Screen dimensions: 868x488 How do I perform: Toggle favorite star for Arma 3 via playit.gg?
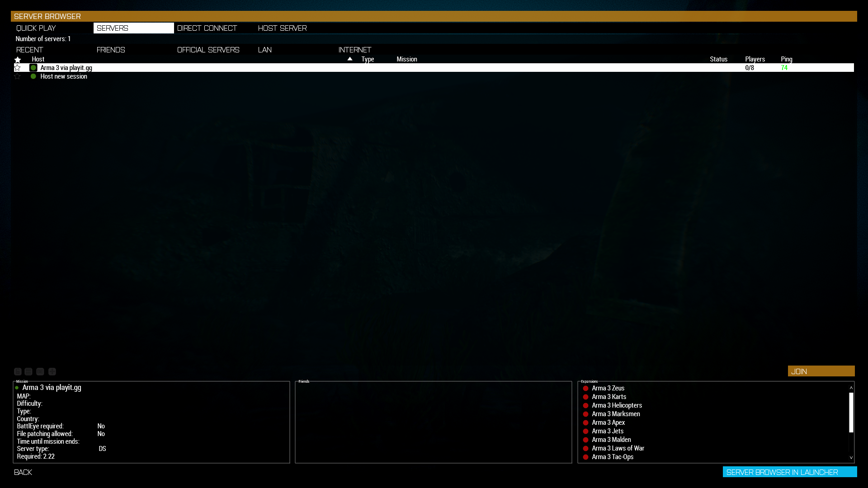17,68
